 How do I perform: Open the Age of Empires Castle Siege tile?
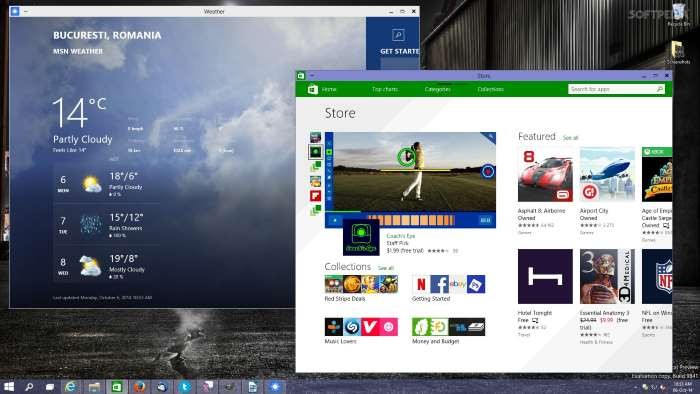(657, 175)
